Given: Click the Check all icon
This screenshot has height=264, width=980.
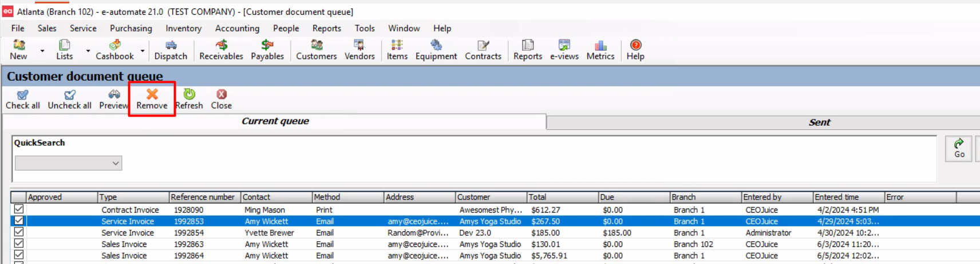Looking at the screenshot, I should click(23, 99).
